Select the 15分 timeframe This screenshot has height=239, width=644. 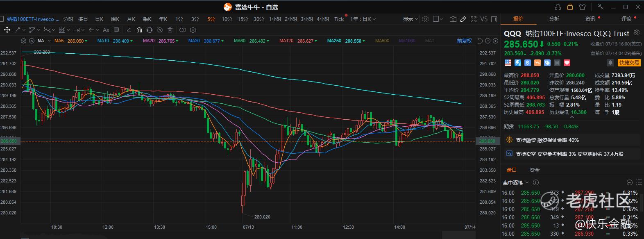tap(243, 19)
